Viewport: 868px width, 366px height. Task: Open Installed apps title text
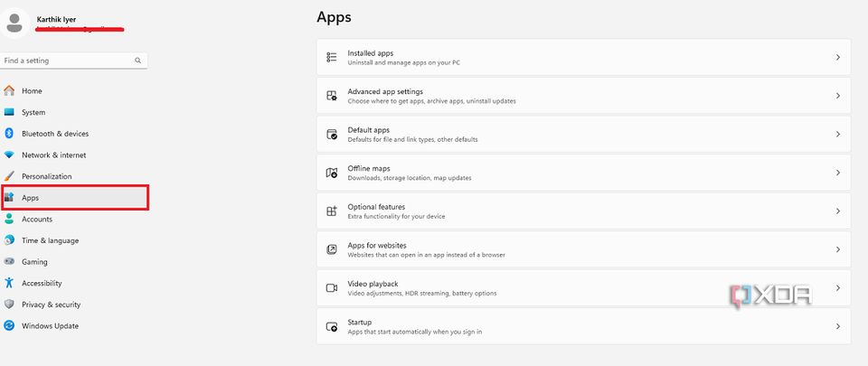(x=371, y=53)
